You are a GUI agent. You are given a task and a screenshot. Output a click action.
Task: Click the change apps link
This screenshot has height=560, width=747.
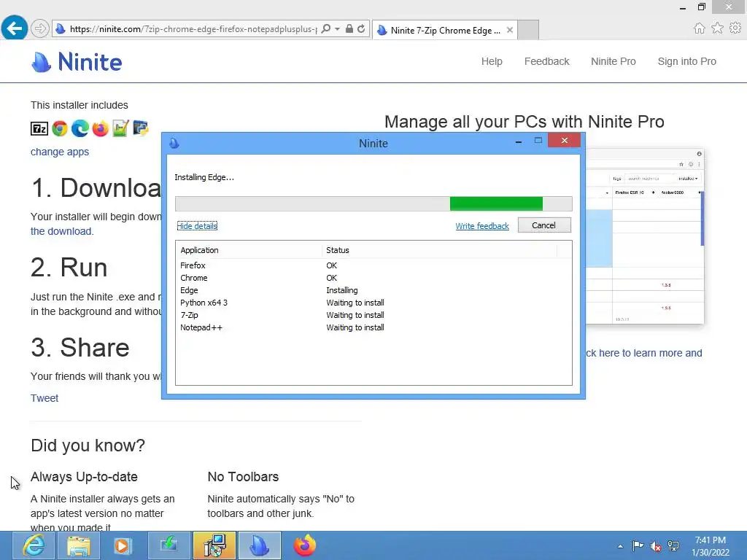pos(60,152)
